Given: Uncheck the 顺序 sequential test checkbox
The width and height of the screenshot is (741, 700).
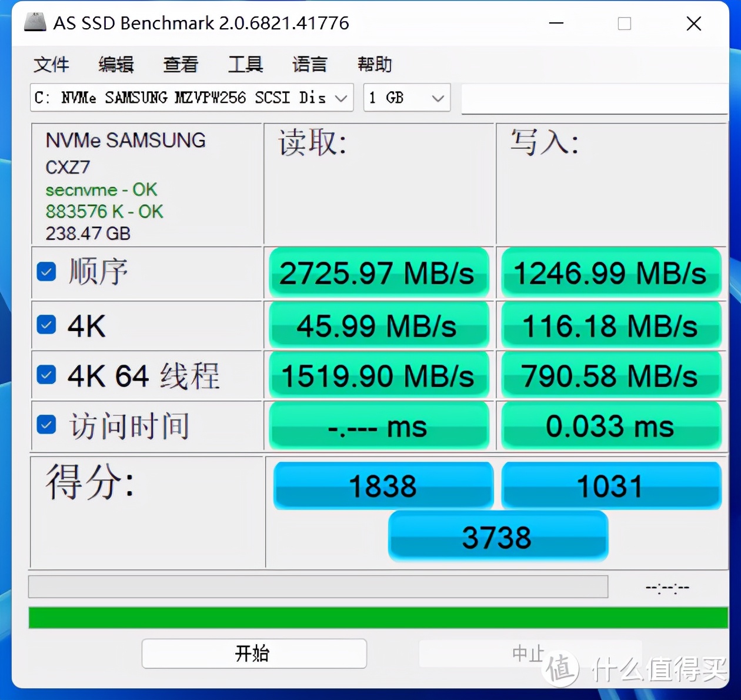Looking at the screenshot, I should point(46,272).
